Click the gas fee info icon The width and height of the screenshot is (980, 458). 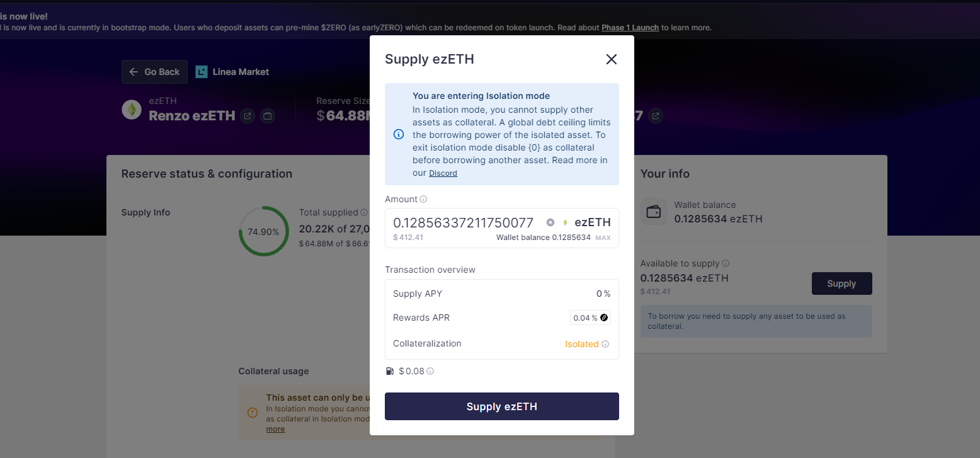[431, 371]
